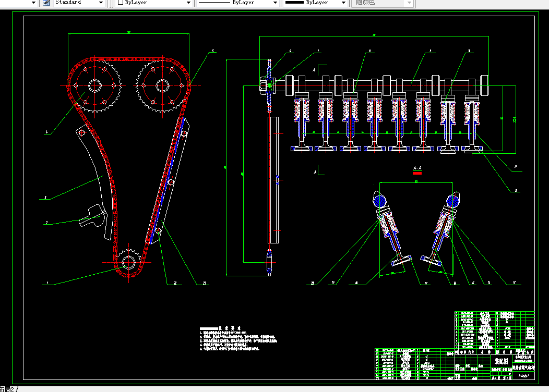549x392 pixels.
Task: Select the right camshaft sprocket hub
Action: coord(162,85)
